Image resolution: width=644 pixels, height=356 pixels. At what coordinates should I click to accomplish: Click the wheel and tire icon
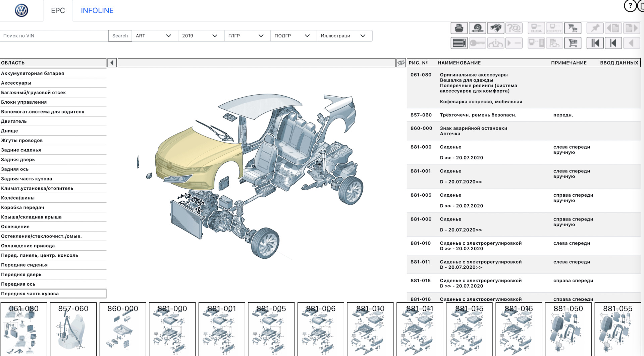[x=477, y=28]
